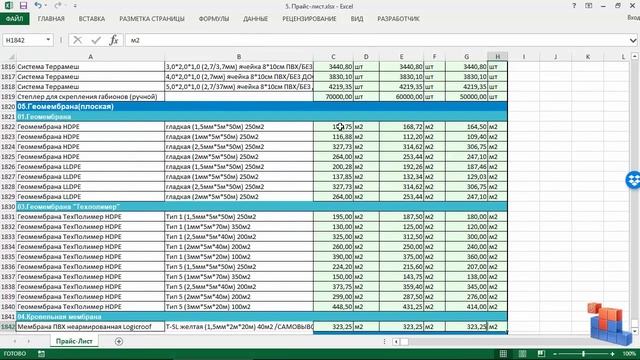Select column K header
The height and width of the screenshot is (360, 640).
[x=588, y=57]
